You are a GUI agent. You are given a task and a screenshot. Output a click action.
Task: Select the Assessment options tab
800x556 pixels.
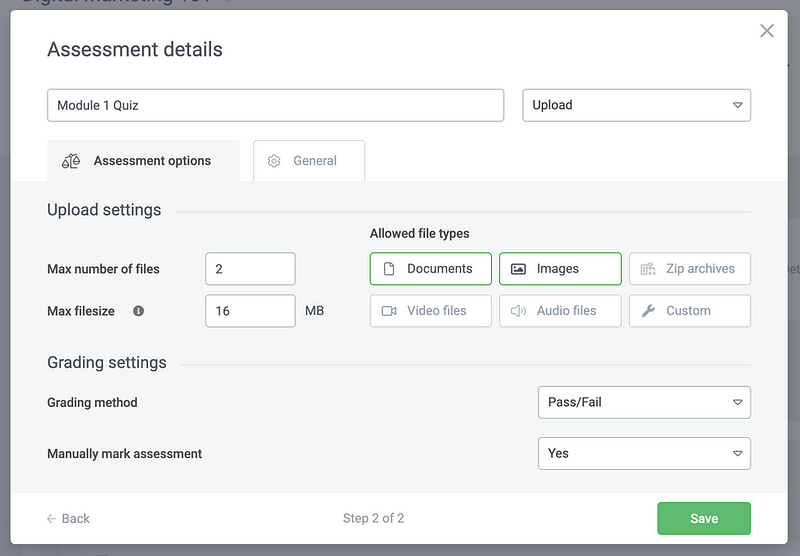[143, 161]
